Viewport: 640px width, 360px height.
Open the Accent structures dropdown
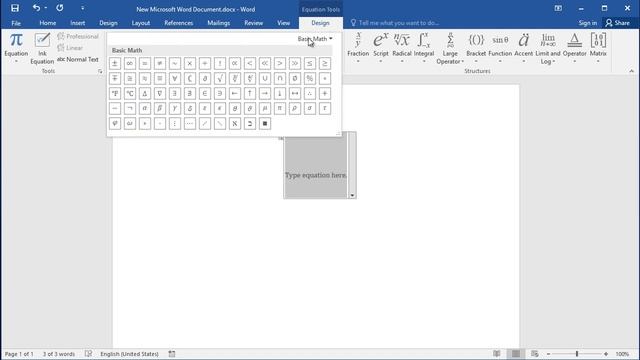[524, 48]
